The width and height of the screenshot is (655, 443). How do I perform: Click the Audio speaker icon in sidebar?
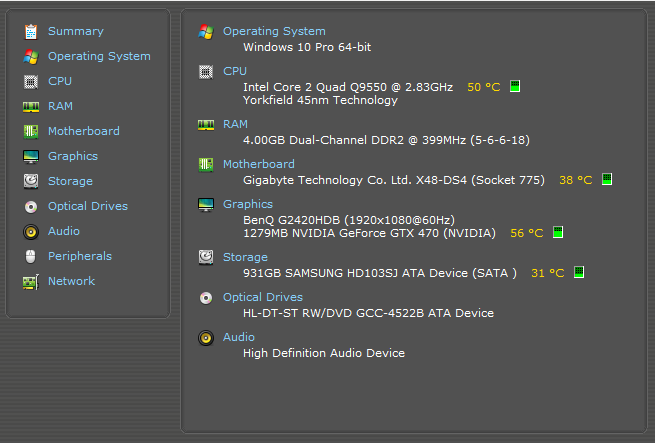click(30, 231)
